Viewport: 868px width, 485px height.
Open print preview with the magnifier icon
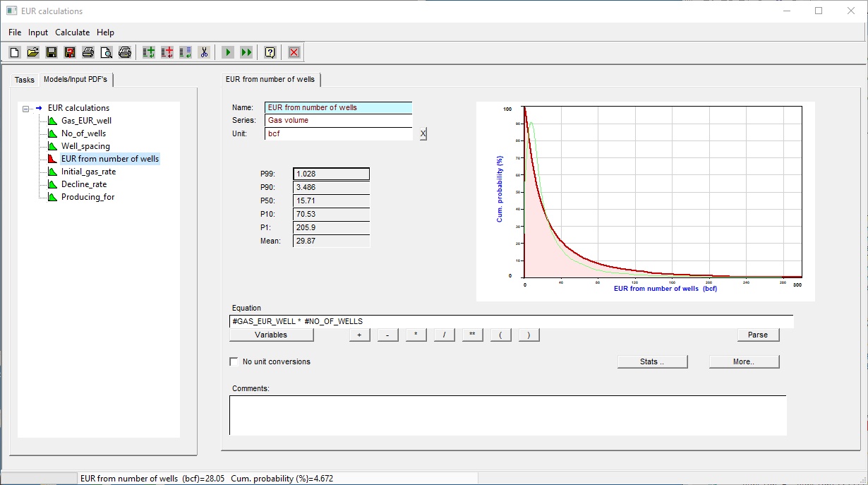(x=106, y=52)
